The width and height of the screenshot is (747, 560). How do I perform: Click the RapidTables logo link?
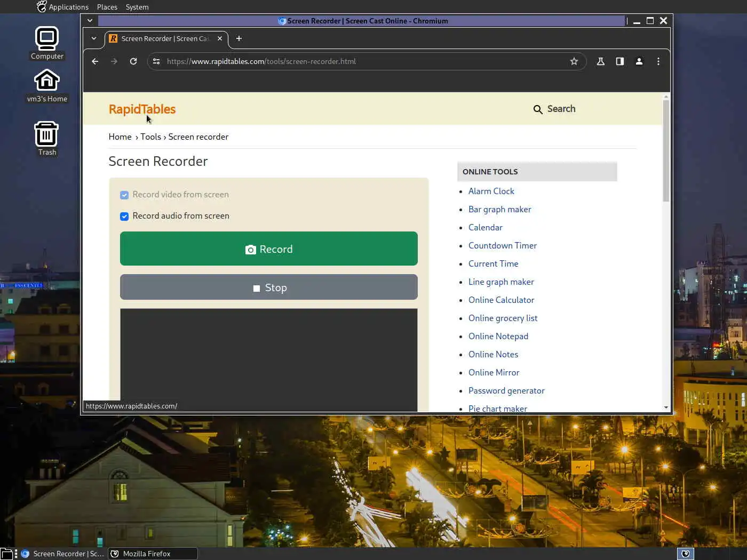(142, 109)
